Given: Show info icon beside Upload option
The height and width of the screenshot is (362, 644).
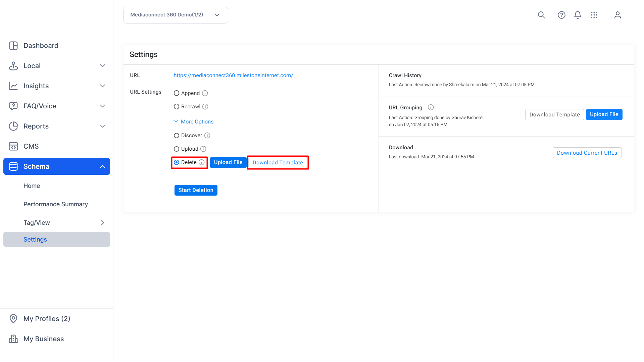Looking at the screenshot, I should click(x=203, y=149).
